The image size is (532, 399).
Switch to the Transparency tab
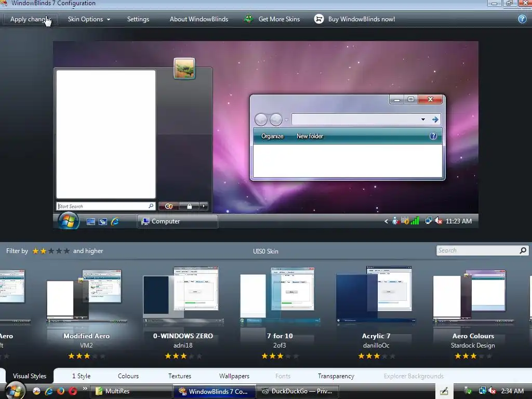pyautogui.click(x=336, y=376)
